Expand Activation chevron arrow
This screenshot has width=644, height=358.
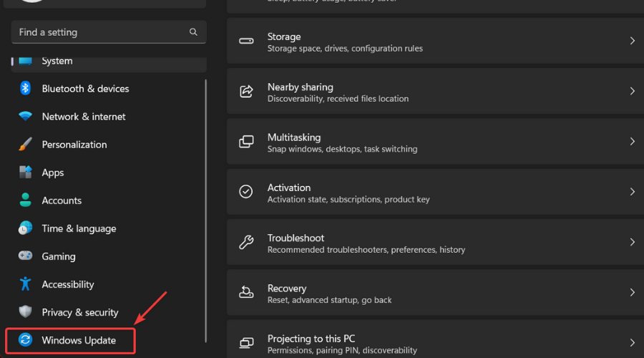(x=633, y=192)
